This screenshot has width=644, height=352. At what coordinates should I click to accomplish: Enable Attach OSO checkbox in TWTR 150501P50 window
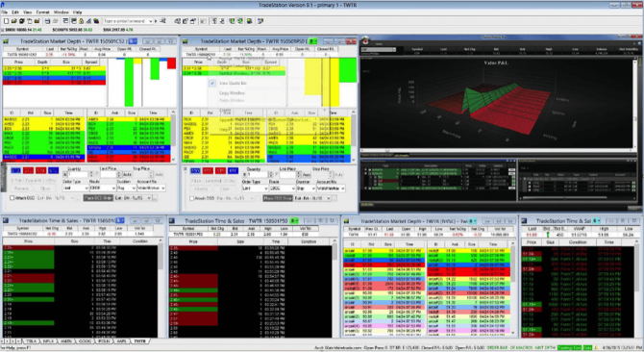pyautogui.click(x=192, y=198)
